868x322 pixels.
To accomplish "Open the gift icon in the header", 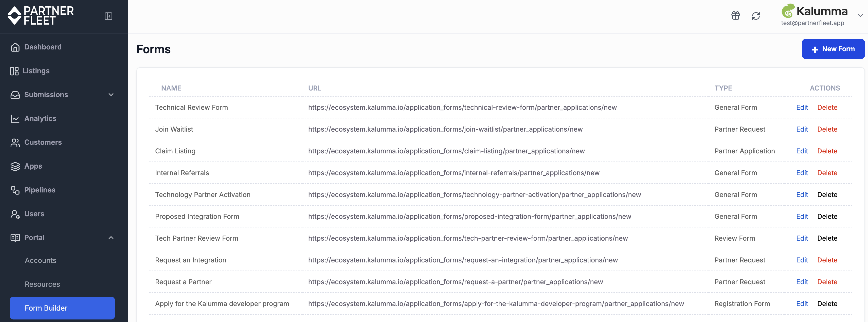I will click(x=736, y=15).
